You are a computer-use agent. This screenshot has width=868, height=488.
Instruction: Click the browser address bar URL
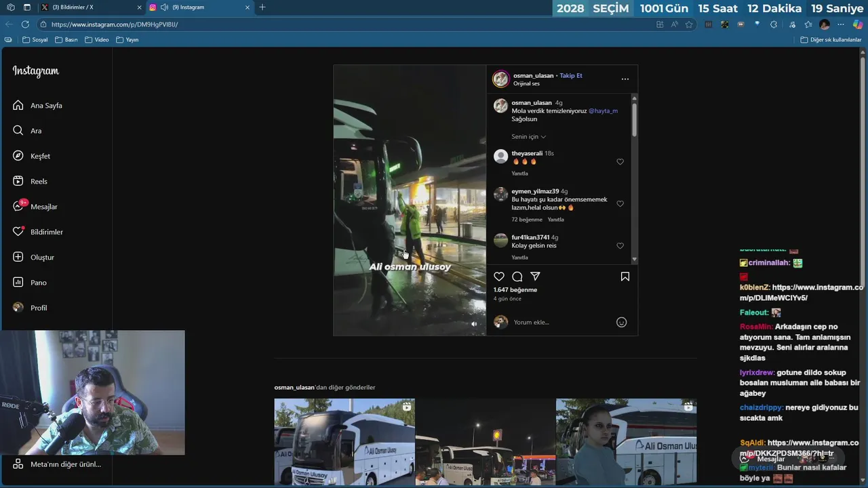(115, 24)
